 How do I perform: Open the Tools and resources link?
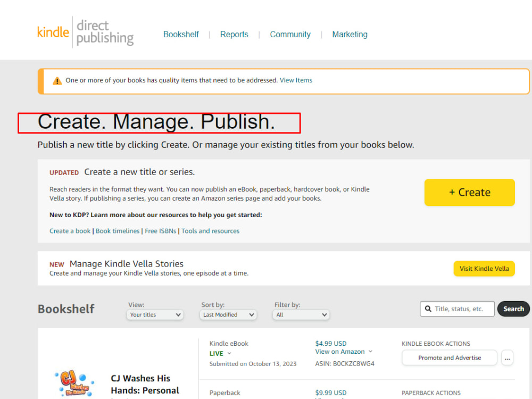point(210,231)
